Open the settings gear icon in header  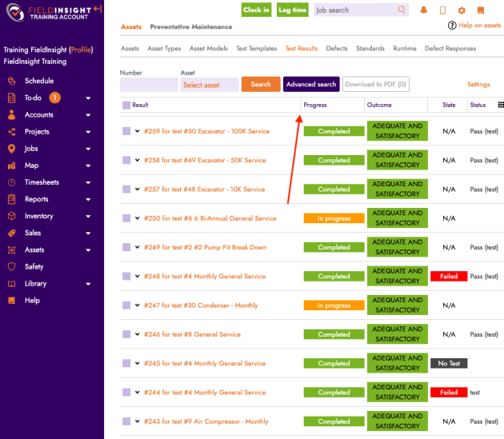(x=462, y=10)
